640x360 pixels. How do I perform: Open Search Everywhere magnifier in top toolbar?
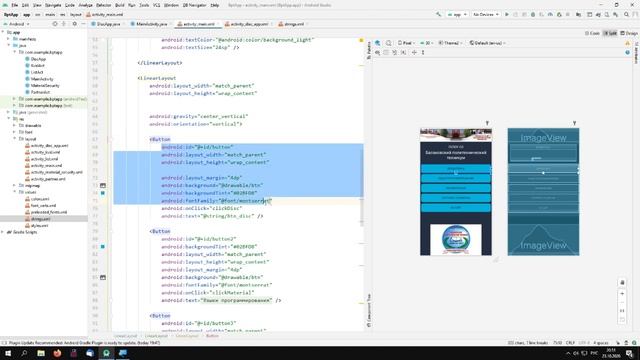point(627,14)
